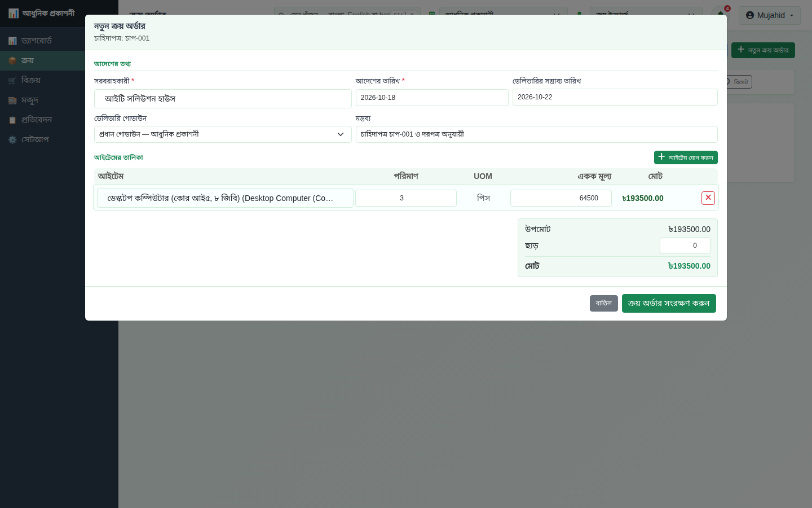
Task: Click the আদেশের তারিখ date field
Action: [x=432, y=98]
